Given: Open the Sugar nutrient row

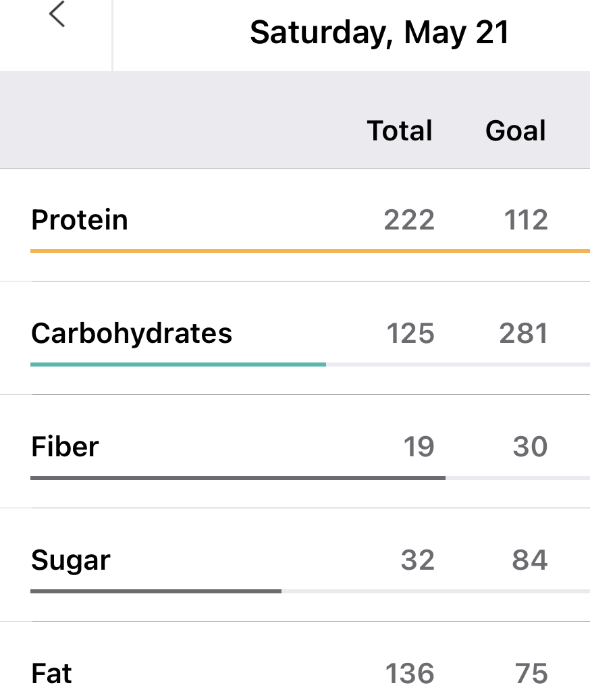Looking at the screenshot, I should 70,560.
